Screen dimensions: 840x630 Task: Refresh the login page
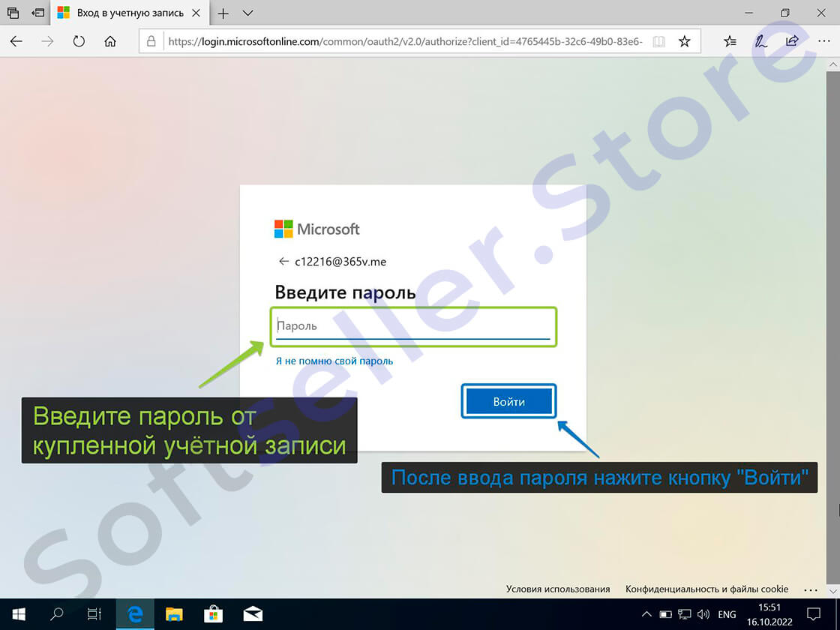79,42
